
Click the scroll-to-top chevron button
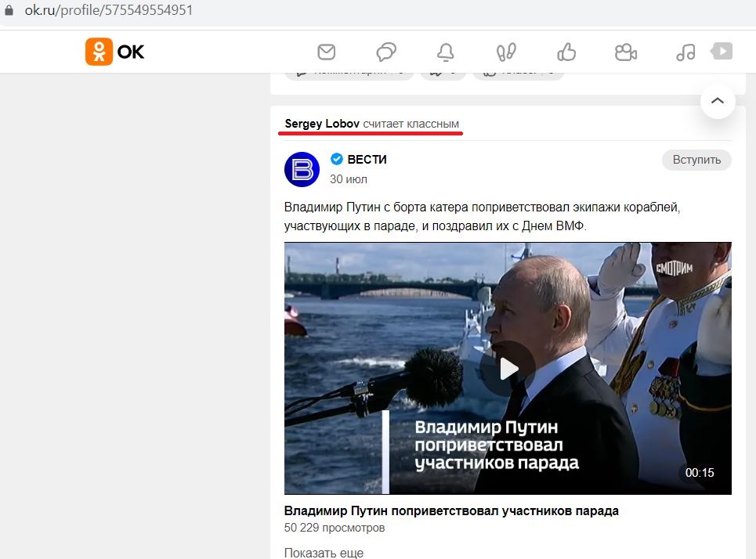pos(718,101)
